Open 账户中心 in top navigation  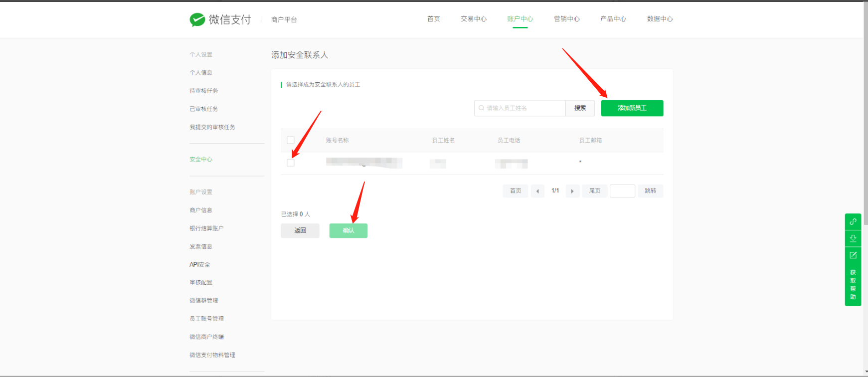pos(520,19)
